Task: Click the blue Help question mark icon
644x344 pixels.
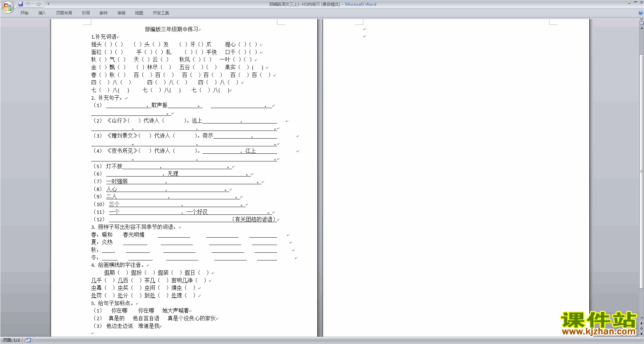Action: (x=641, y=13)
